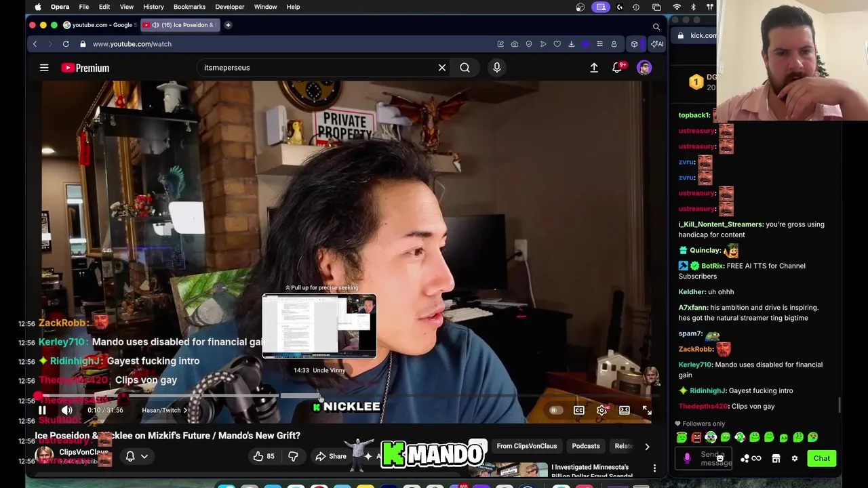Open the Bookmarks menu
The width and height of the screenshot is (868, 488).
click(x=189, y=7)
